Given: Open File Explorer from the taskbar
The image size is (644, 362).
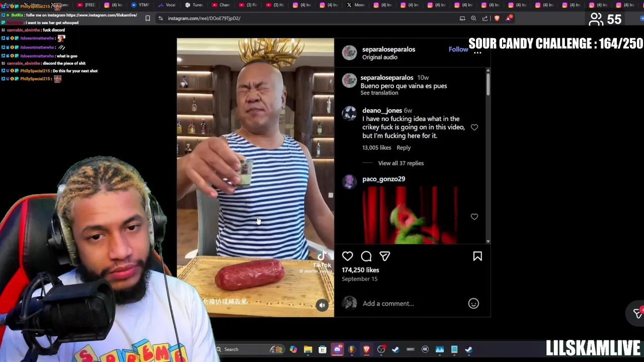Looking at the screenshot, I should [308, 349].
